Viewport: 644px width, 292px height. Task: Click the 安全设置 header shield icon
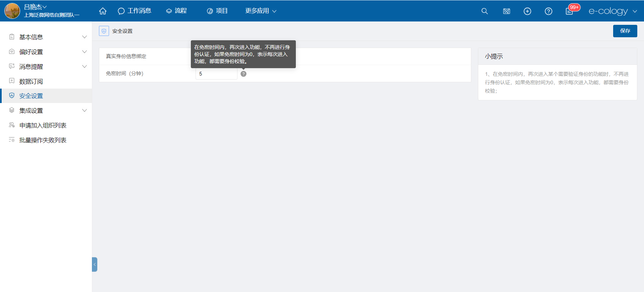pos(104,31)
